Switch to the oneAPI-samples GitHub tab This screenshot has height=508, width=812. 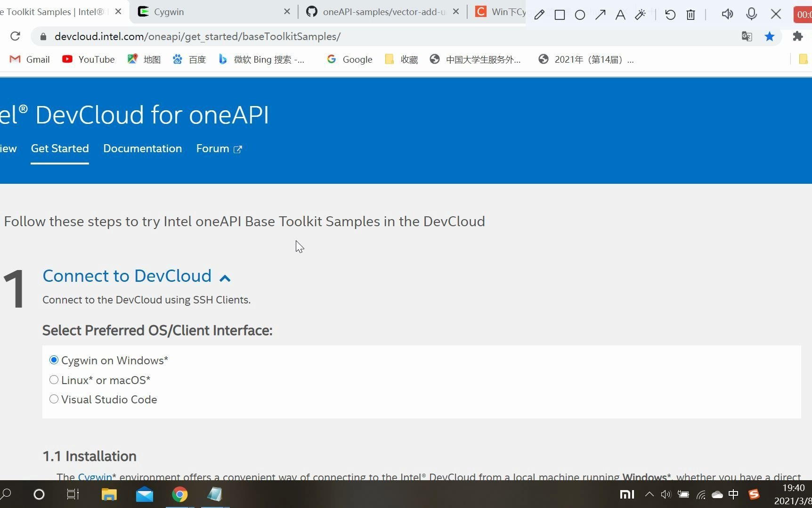coord(382,12)
